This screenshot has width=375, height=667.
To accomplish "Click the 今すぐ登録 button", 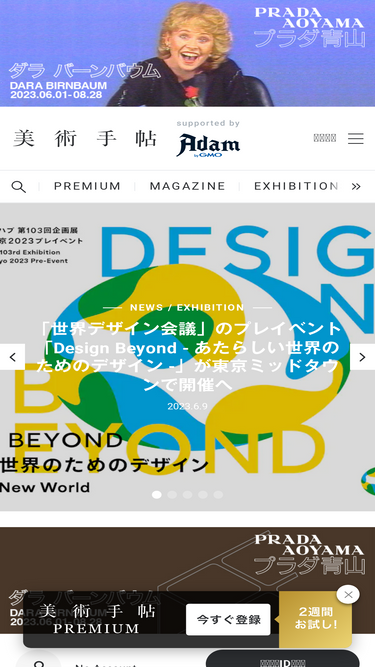I will click(228, 619).
